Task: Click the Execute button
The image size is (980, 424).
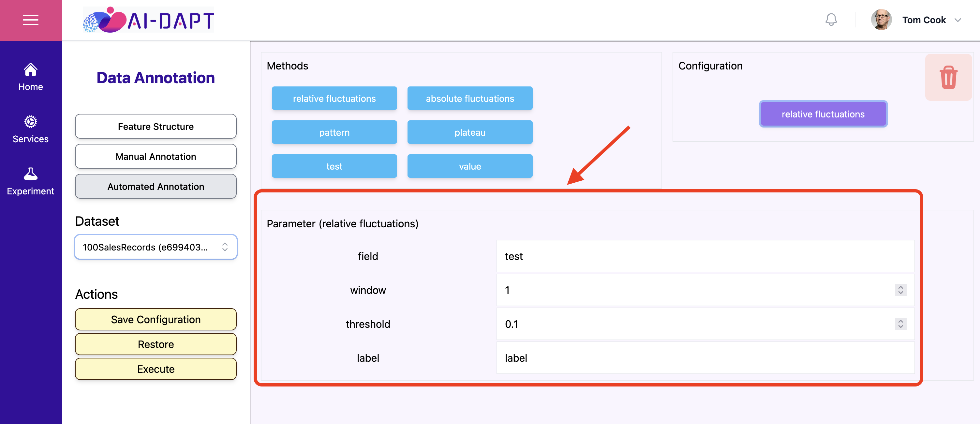Action: [156, 369]
